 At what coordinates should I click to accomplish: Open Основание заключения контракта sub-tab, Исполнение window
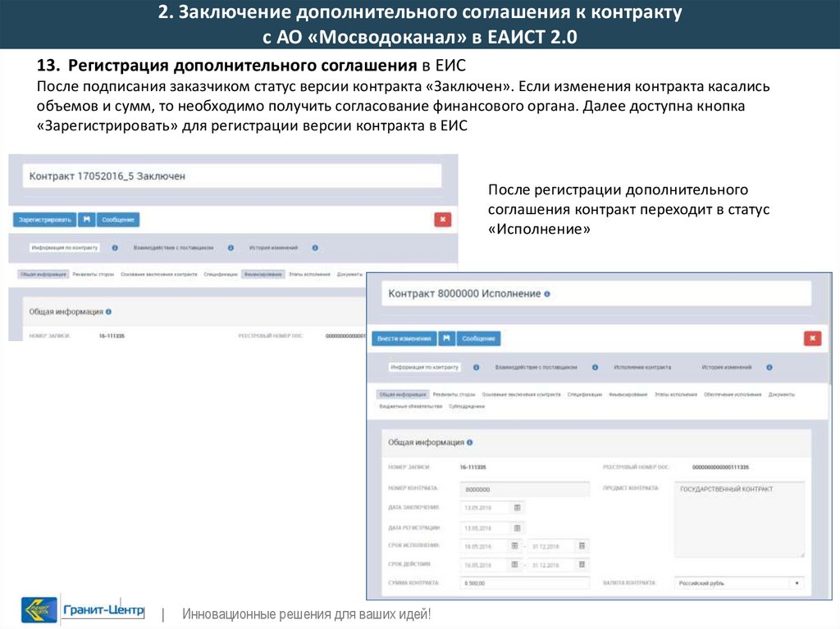[521, 394]
